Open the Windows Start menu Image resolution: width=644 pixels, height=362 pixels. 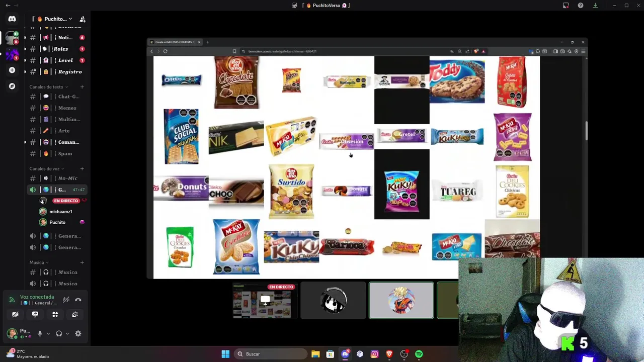point(225,354)
